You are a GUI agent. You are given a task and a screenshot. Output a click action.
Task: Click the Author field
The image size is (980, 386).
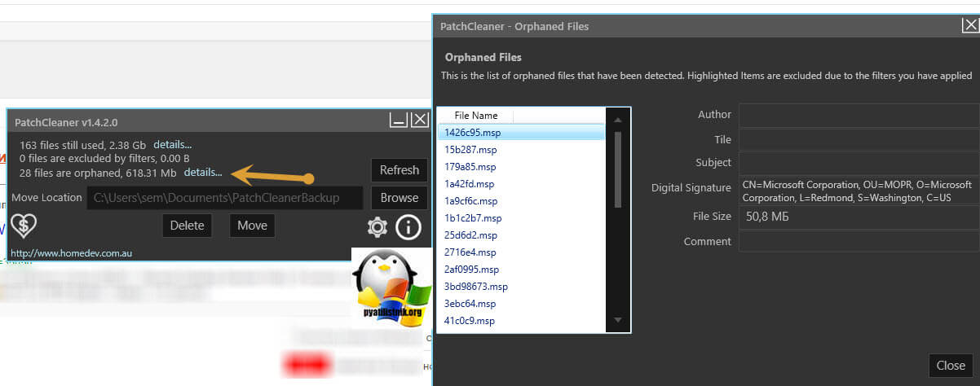click(859, 116)
